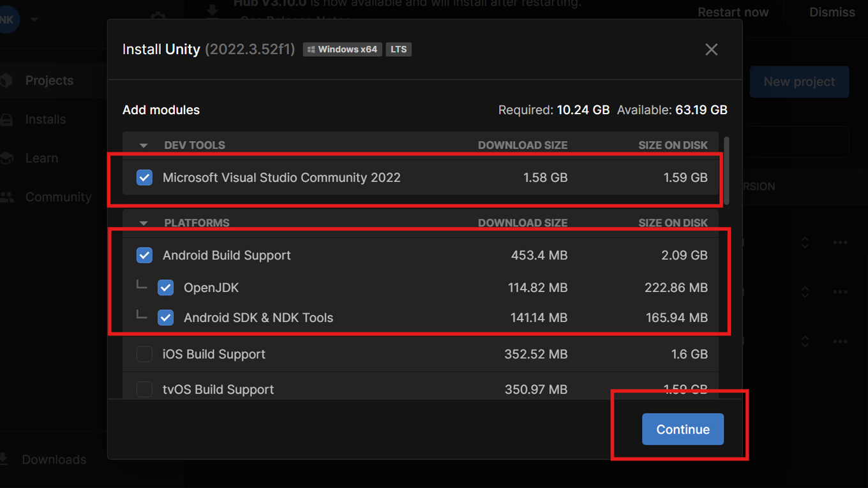Click the Install Unity title text
This screenshot has height=488, width=868.
pyautogui.click(x=161, y=49)
